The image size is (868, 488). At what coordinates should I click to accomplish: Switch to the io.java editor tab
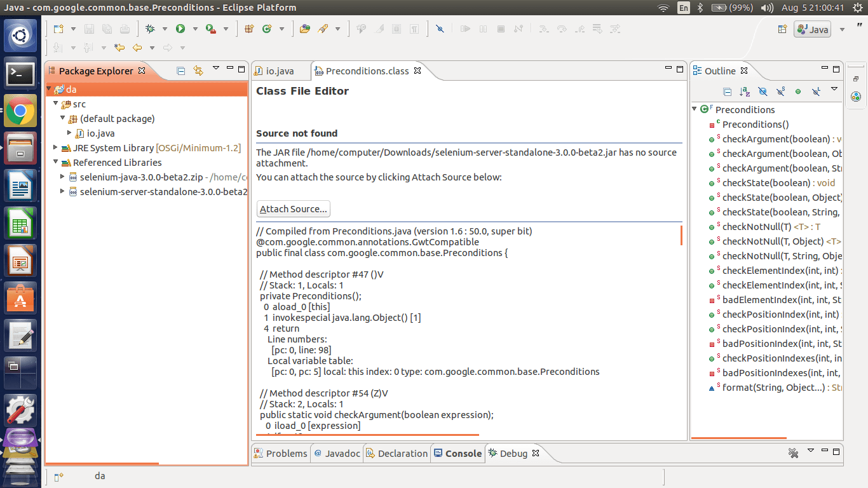281,71
